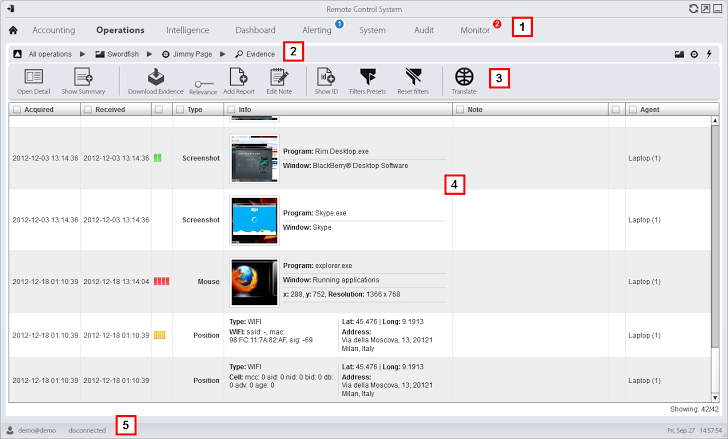Open Edit Note tool

click(x=278, y=76)
